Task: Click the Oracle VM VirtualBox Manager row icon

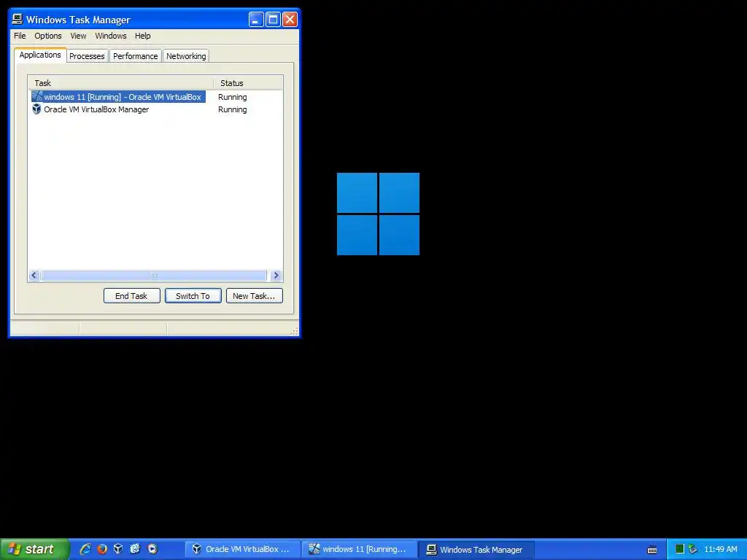Action: 36,109
